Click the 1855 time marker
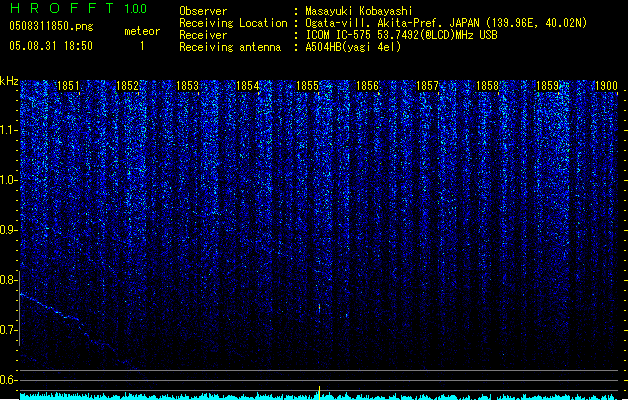 tap(307, 86)
